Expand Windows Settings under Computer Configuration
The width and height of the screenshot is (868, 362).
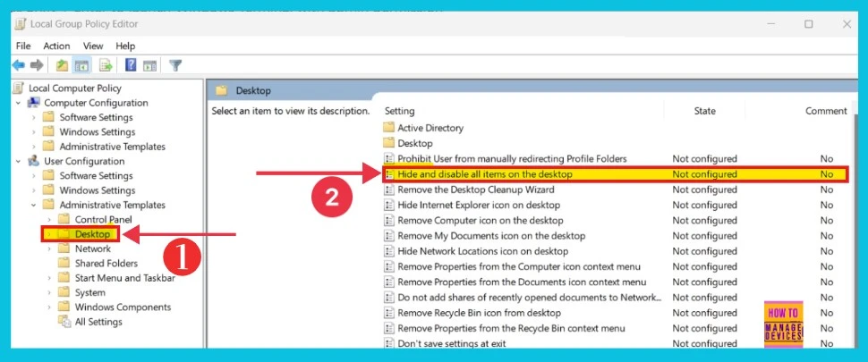click(x=34, y=132)
